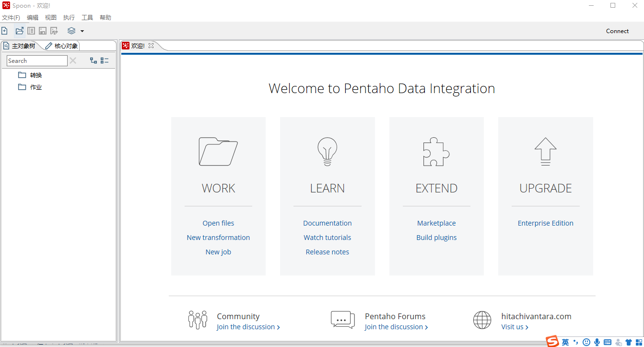The image size is (644, 347).
Task: Click the Connect button
Action: (x=617, y=31)
